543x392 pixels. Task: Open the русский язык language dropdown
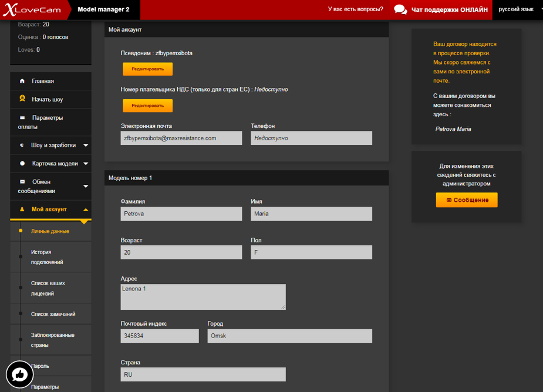518,9
